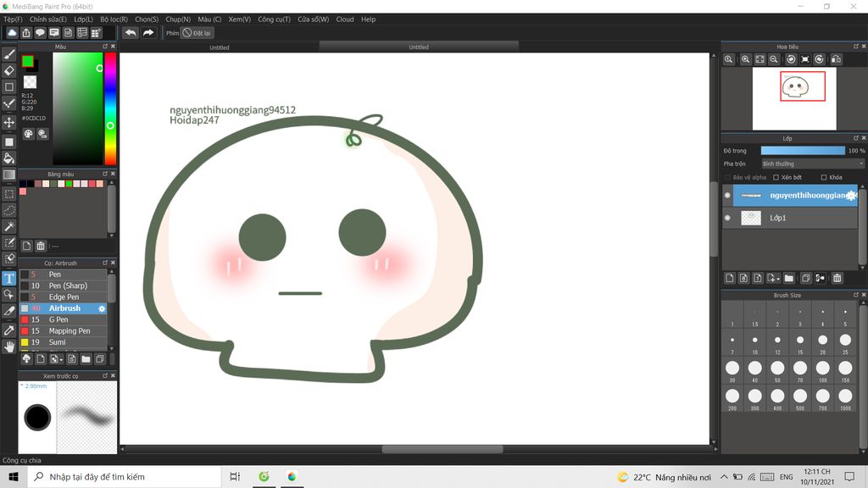868x488 pixels.
Task: Select the Pen (Sharp) brush
Action: [63, 286]
